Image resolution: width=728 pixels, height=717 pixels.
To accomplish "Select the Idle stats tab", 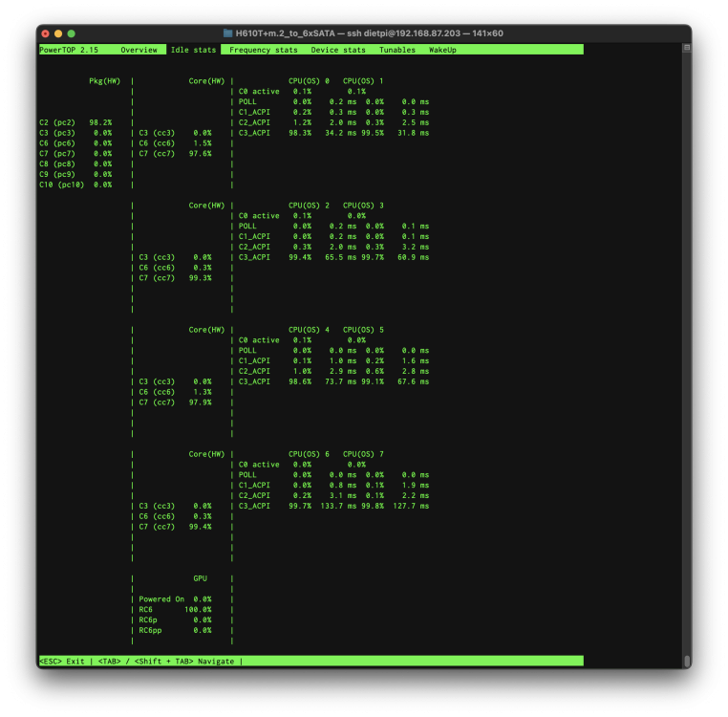I will click(193, 50).
